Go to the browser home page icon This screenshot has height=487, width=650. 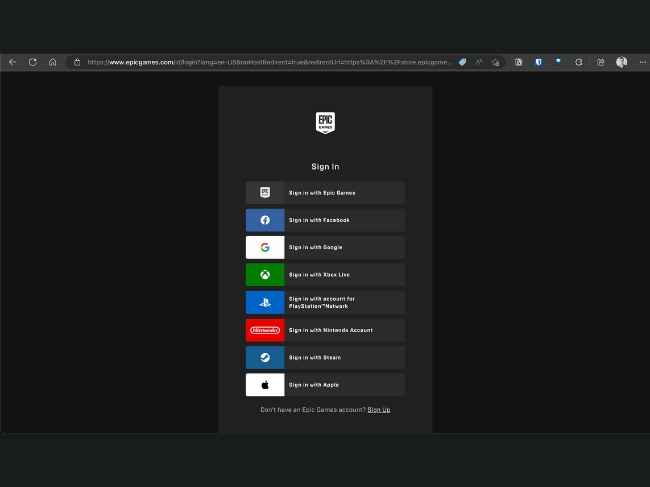[53, 62]
